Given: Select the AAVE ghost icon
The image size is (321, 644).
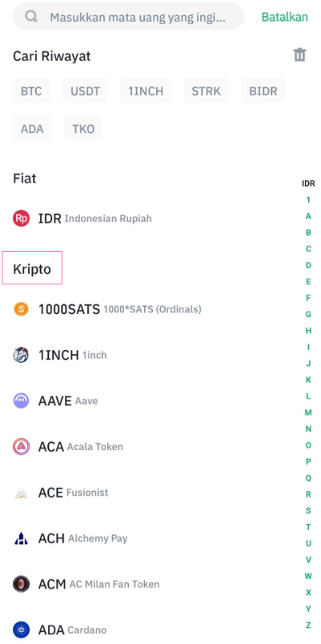Looking at the screenshot, I should [x=21, y=400].
